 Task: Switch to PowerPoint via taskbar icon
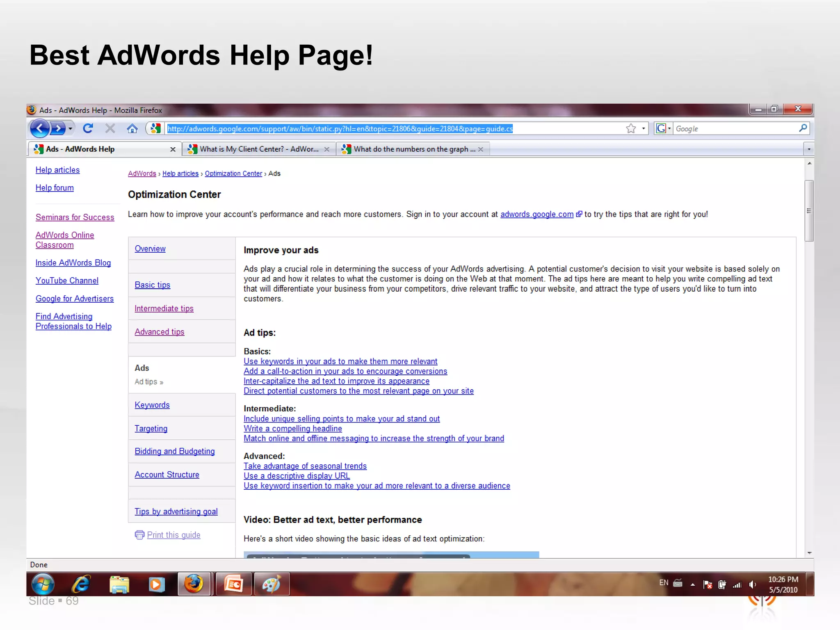coord(233,584)
